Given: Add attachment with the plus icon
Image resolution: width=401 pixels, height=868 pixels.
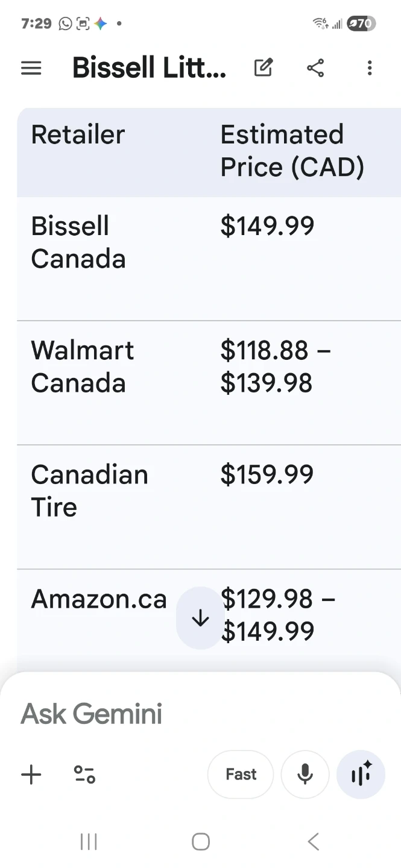Looking at the screenshot, I should point(31,775).
